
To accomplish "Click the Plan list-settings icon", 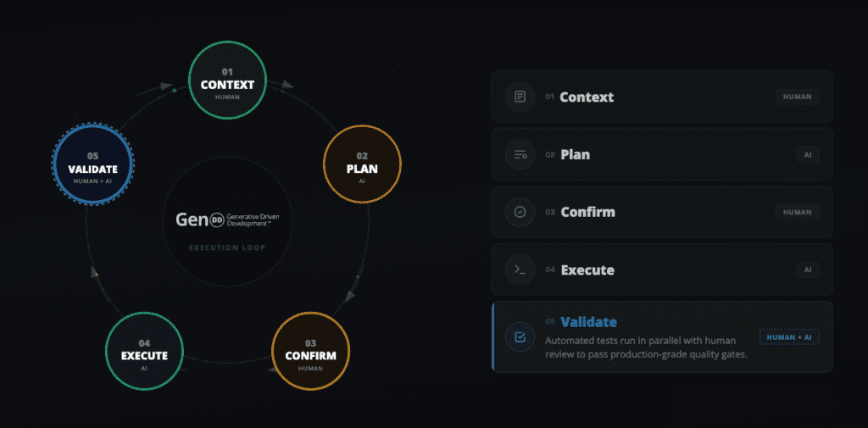I will pyautogui.click(x=520, y=154).
